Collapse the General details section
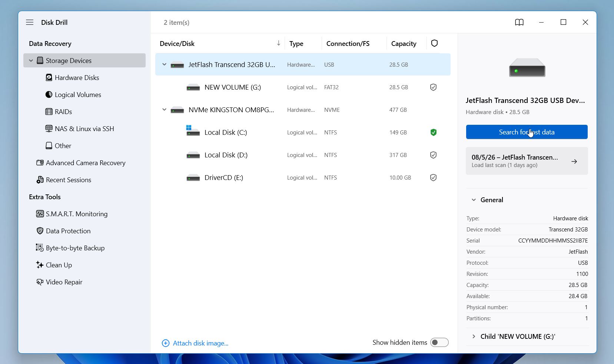The width and height of the screenshot is (614, 364). (474, 200)
